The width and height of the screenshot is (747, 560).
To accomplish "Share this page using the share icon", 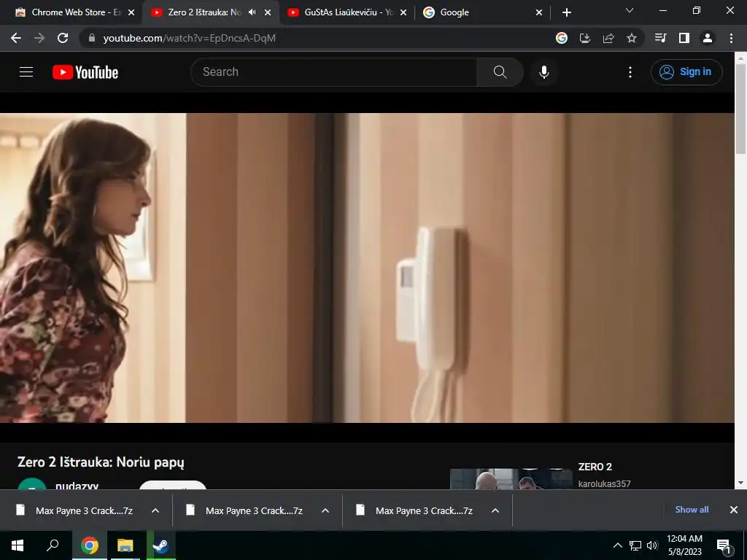I will 608,38.
